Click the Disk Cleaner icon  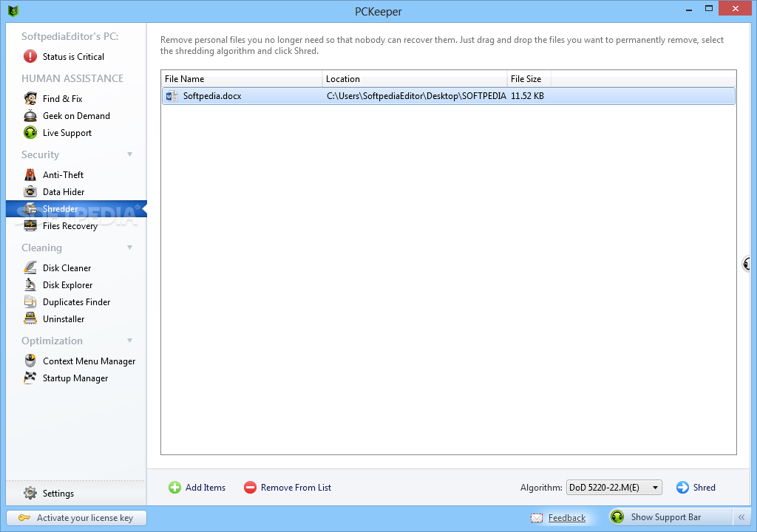30,267
